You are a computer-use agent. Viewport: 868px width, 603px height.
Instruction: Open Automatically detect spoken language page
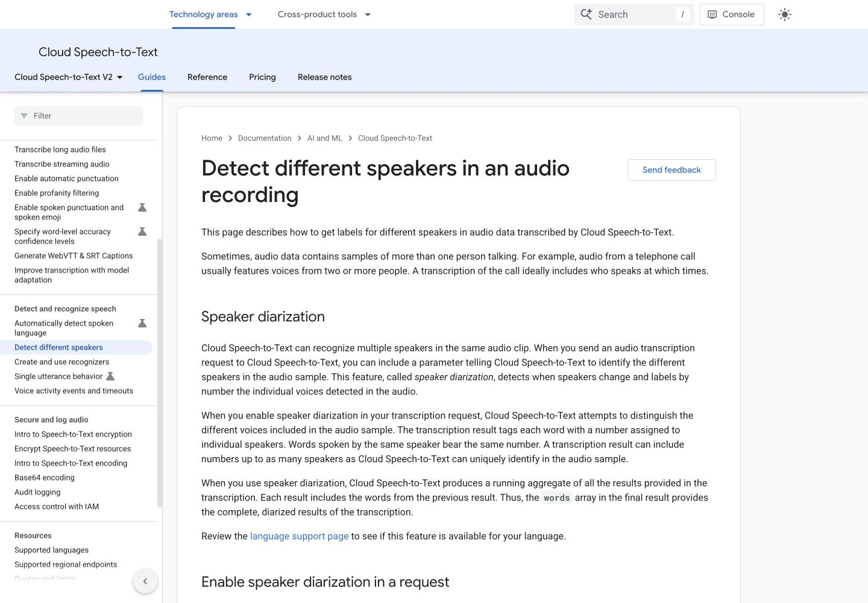click(64, 328)
